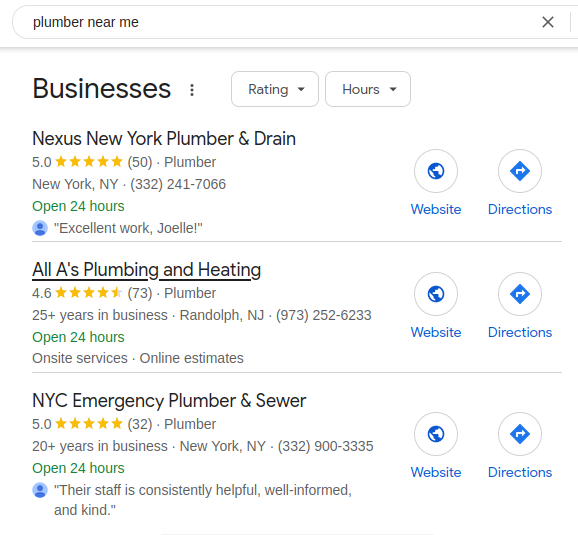
Task: Open All A's Plumbing and Heating listing
Action: tap(146, 270)
